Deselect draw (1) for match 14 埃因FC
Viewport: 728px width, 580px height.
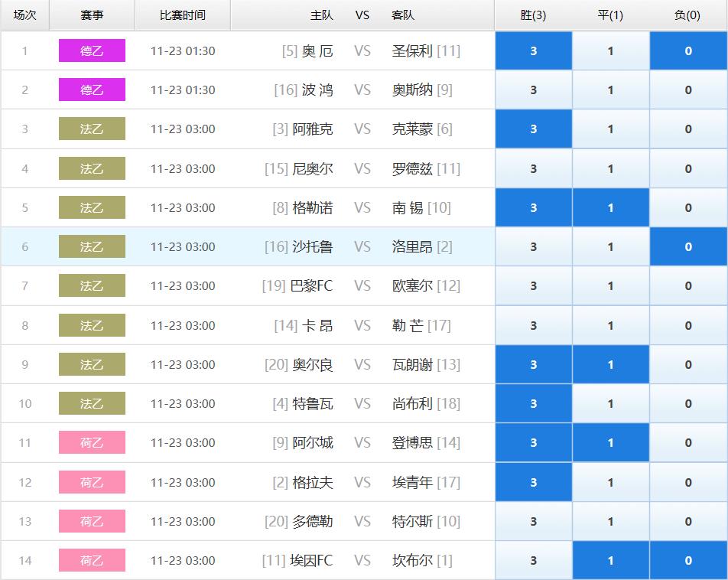[610, 560]
